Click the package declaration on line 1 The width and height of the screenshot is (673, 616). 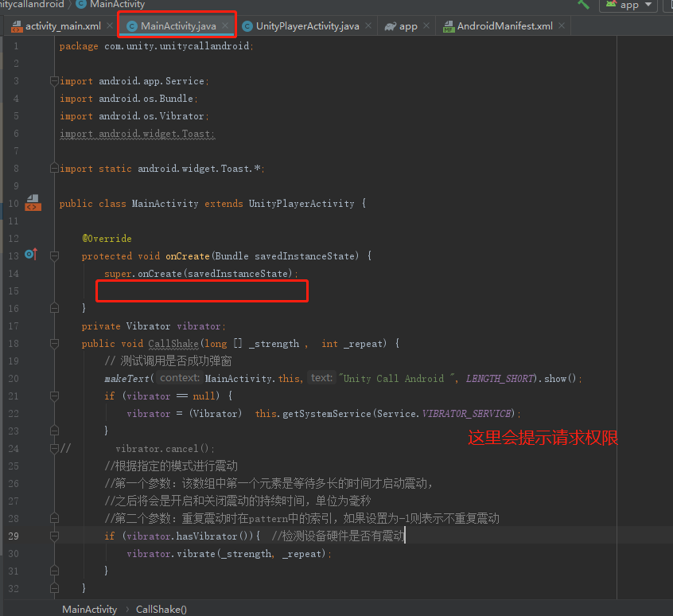(156, 46)
